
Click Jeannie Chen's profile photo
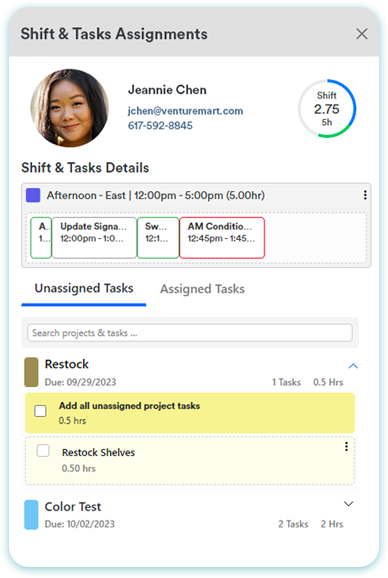pyautogui.click(x=70, y=108)
